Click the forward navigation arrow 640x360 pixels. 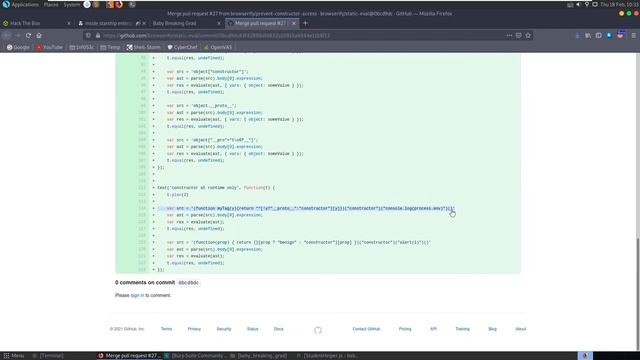coord(18,36)
